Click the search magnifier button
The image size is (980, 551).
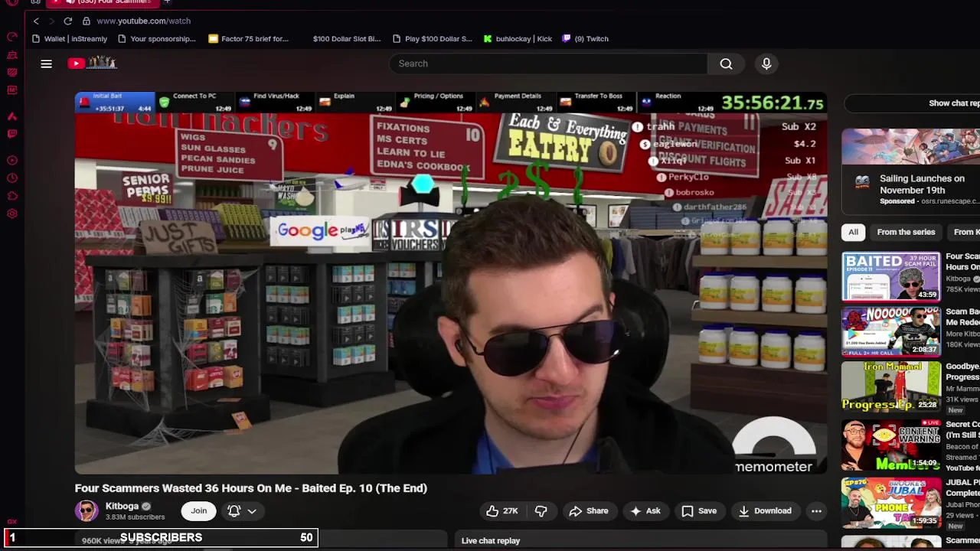(726, 64)
